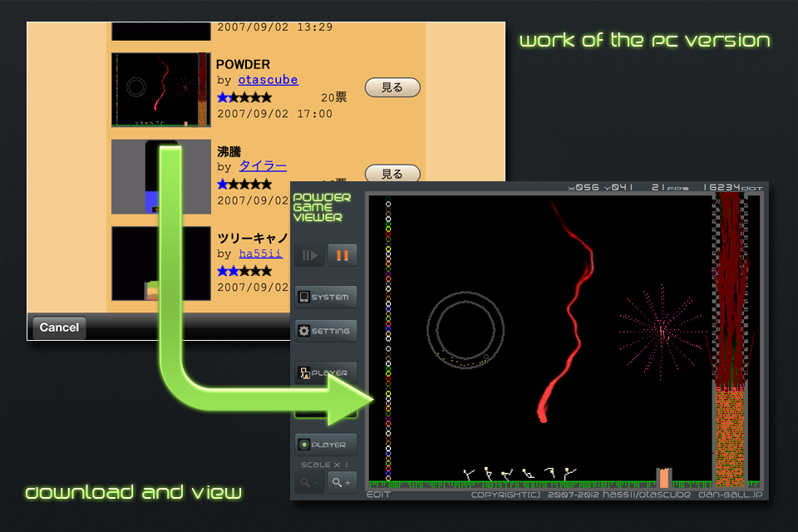Image resolution: width=798 pixels, height=532 pixels.
Task: Visit the タイラー author page
Action: click(x=264, y=165)
